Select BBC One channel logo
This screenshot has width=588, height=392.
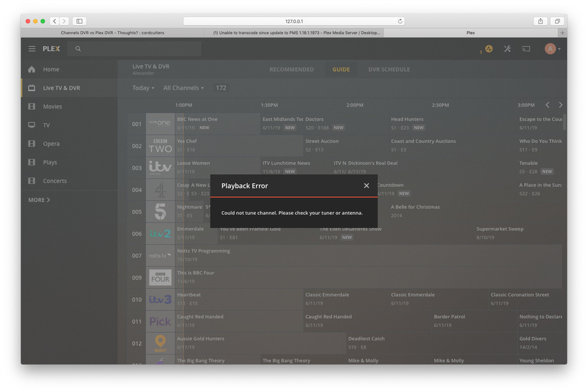160,123
